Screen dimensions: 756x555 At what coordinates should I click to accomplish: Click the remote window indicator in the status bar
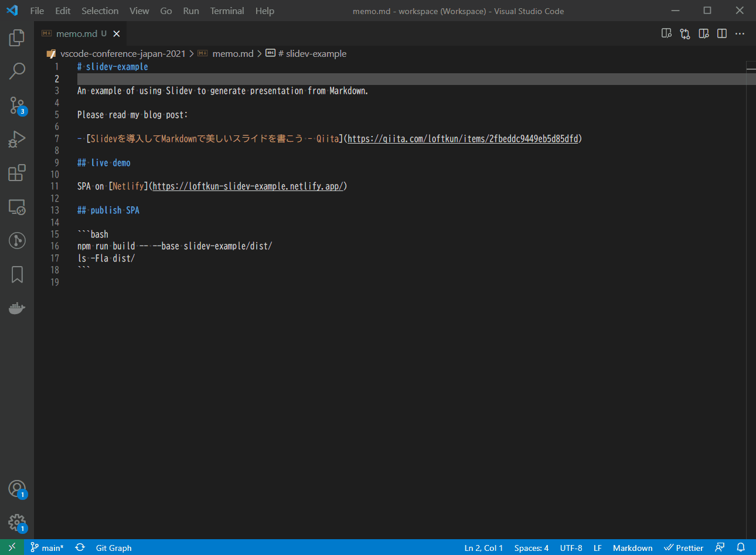point(12,547)
